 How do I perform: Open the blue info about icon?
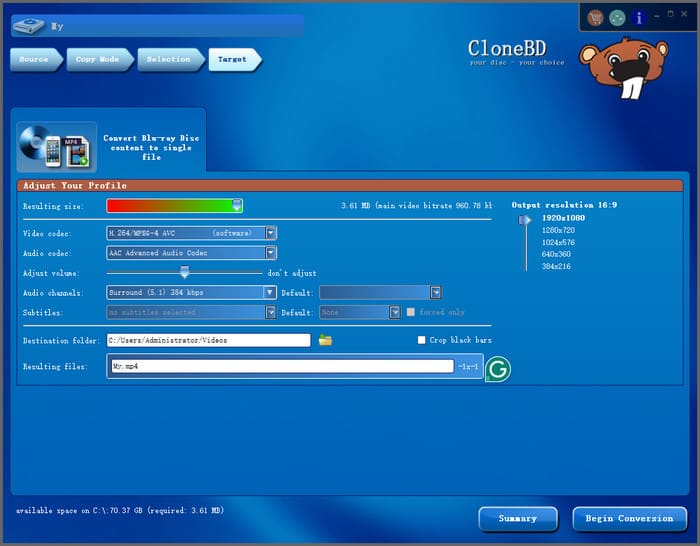[x=639, y=18]
